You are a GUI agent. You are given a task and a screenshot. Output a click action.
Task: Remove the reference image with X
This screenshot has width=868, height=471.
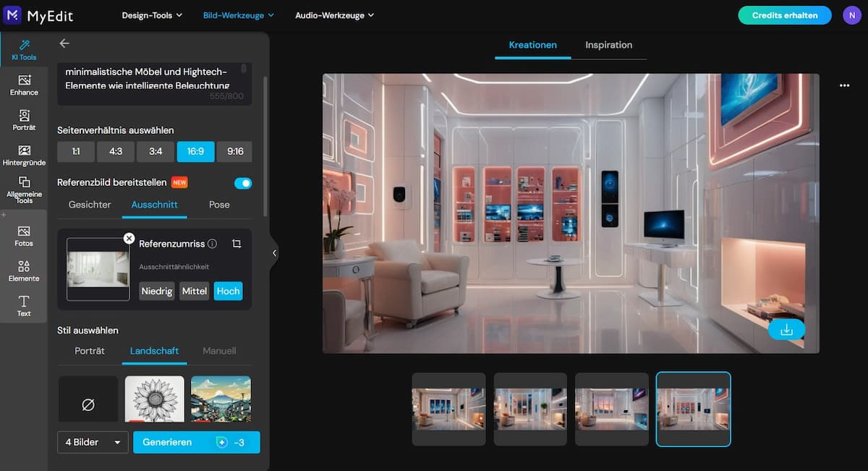pos(129,238)
